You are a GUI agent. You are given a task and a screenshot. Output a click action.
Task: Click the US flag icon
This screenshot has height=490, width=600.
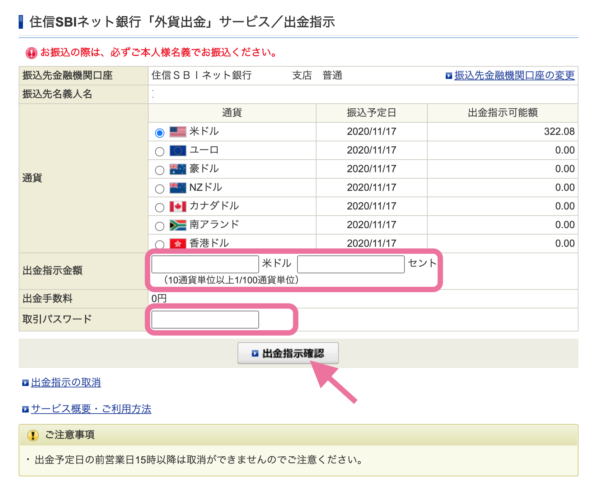pos(178,132)
